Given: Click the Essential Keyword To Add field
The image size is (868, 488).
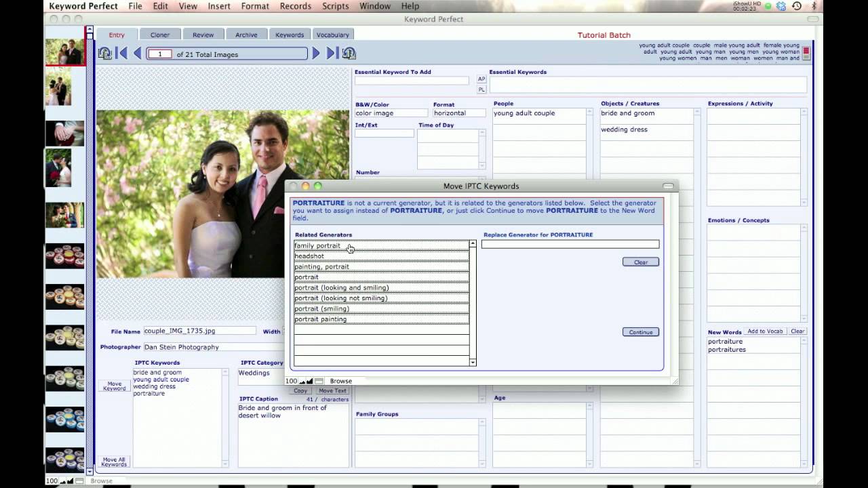Looking at the screenshot, I should [x=412, y=81].
